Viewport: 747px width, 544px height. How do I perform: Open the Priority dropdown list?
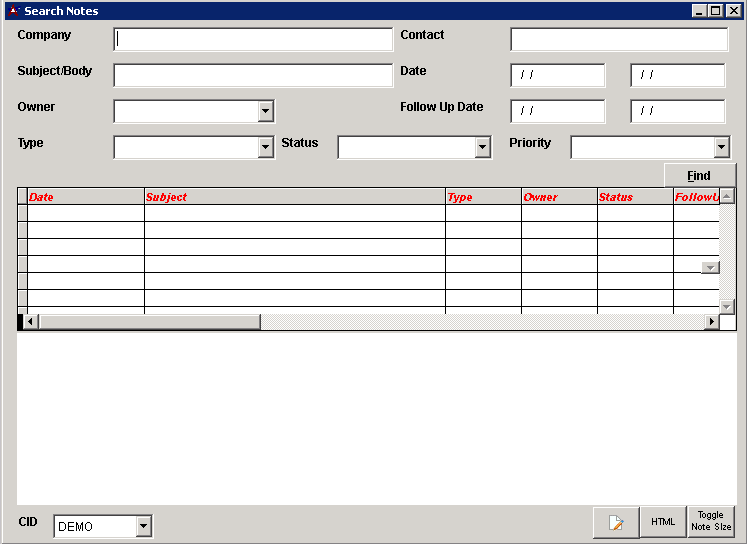722,147
